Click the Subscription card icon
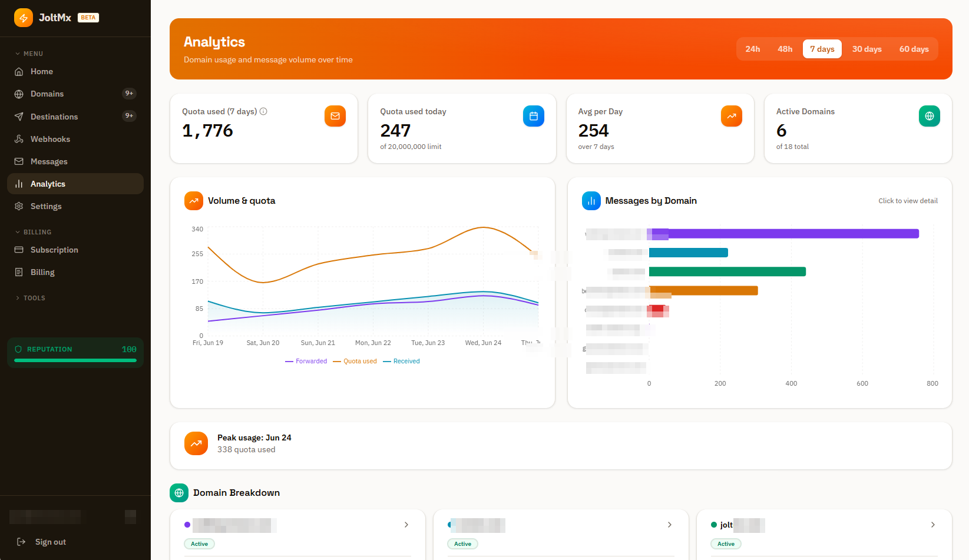This screenshot has width=969, height=560. [19, 250]
